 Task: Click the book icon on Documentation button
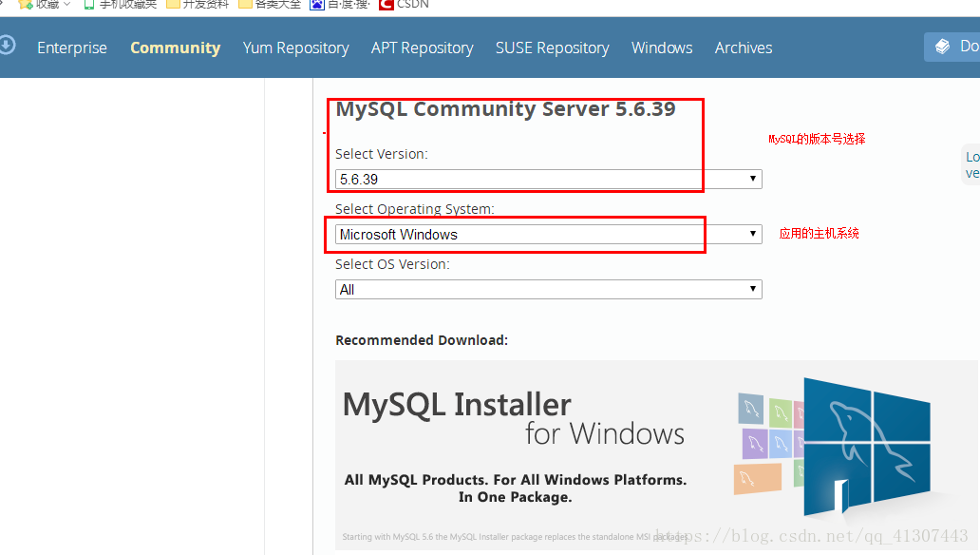point(942,47)
